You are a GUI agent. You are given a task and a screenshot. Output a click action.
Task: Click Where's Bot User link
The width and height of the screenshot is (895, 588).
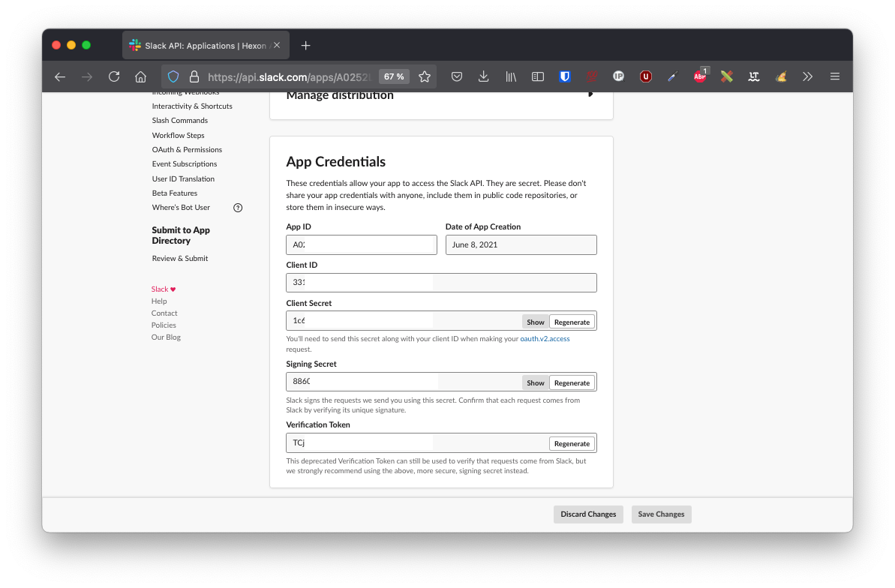click(x=181, y=207)
